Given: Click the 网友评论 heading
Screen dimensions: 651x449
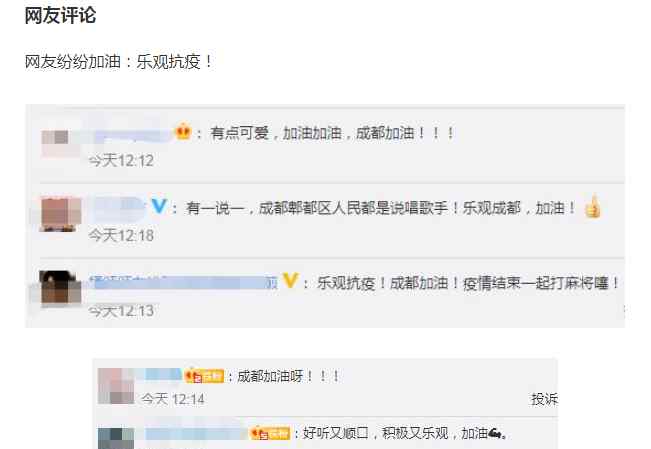Looking at the screenshot, I should click(x=60, y=15).
